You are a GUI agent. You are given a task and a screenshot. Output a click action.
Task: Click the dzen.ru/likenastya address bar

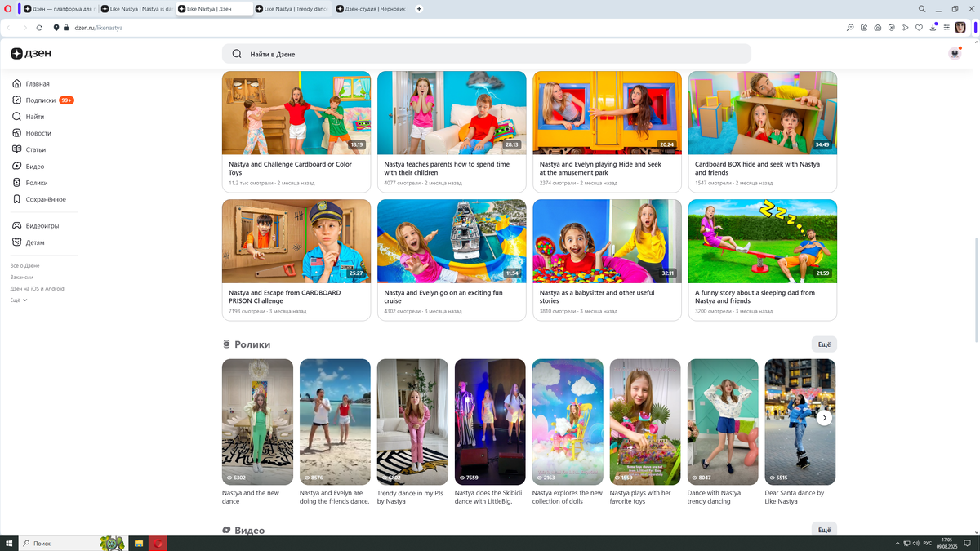[98, 28]
